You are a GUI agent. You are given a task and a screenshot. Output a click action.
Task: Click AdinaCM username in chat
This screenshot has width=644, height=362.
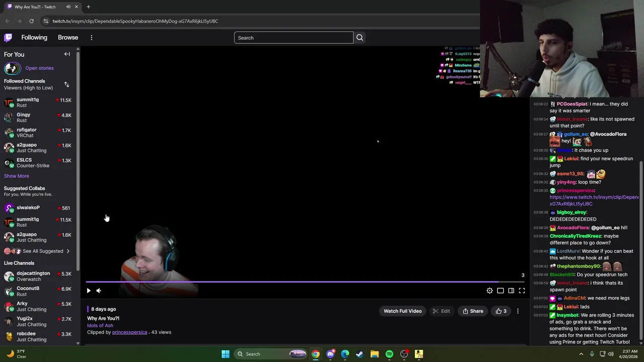pos(574,298)
